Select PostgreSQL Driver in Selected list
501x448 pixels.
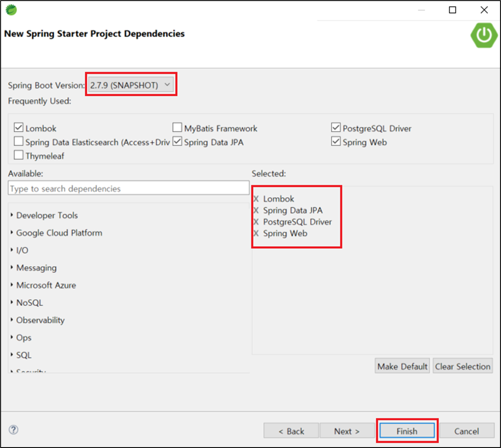(x=297, y=222)
